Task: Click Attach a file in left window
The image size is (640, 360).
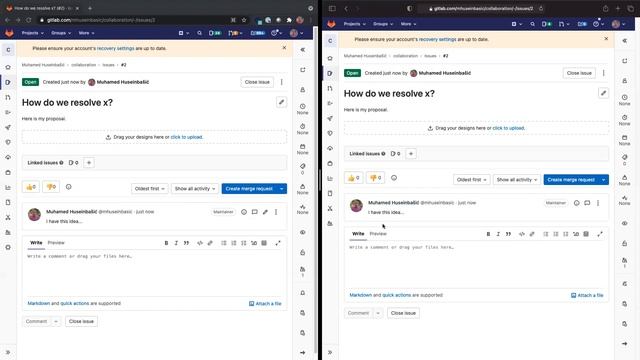Action: coord(265,304)
